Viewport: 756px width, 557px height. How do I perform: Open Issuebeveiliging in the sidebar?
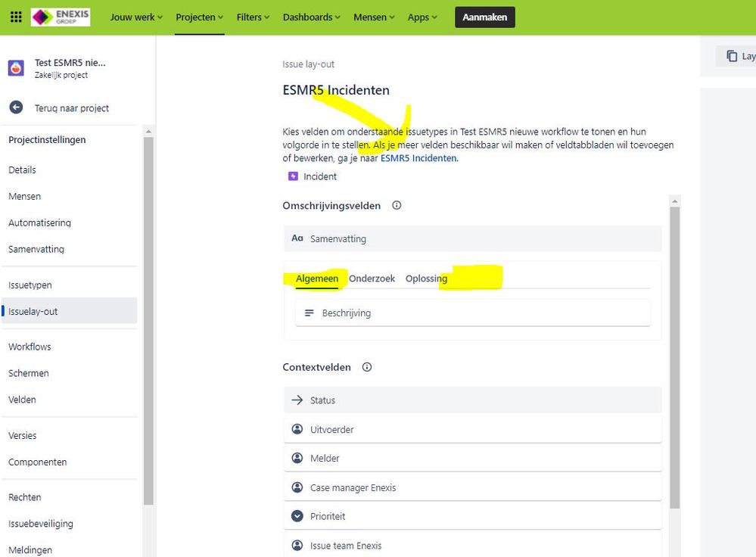(x=41, y=524)
